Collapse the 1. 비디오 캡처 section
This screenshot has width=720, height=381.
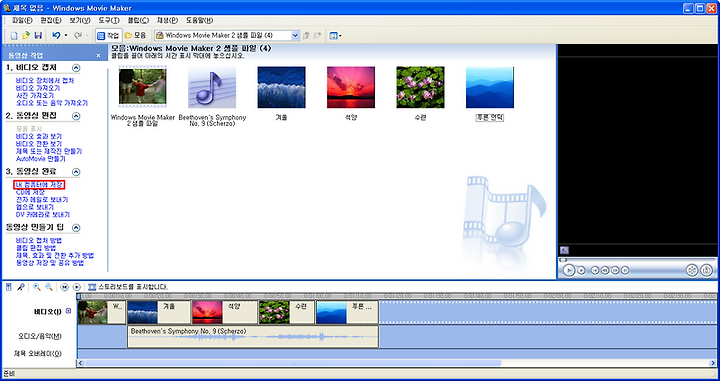pyautogui.click(x=76, y=68)
